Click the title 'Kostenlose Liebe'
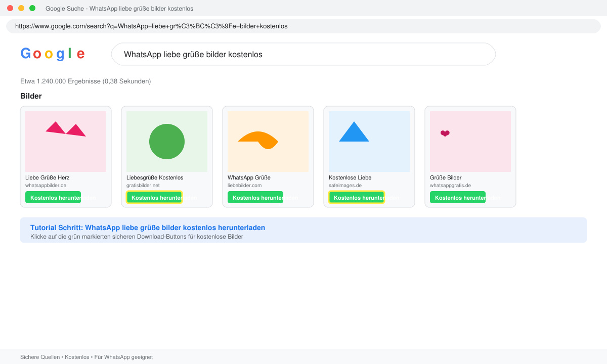 tap(350, 177)
